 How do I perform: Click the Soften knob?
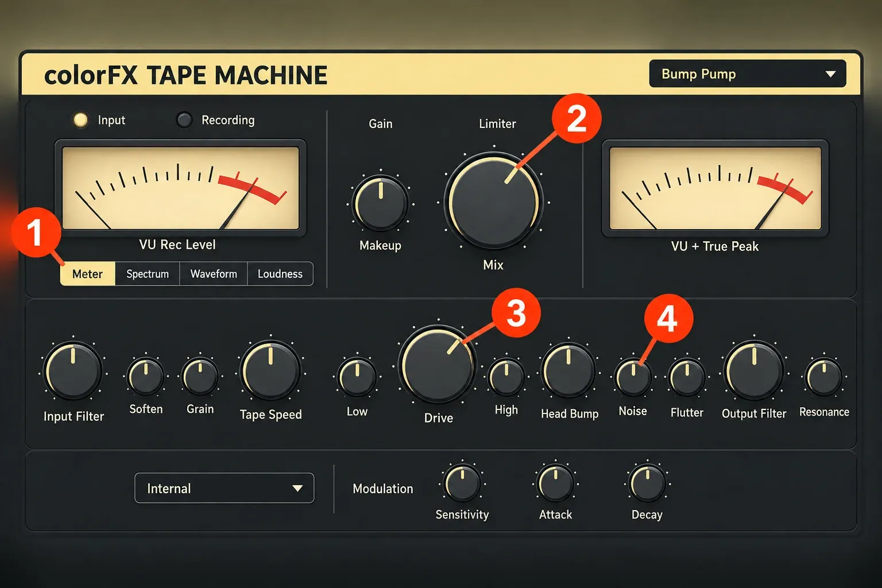coord(146,376)
